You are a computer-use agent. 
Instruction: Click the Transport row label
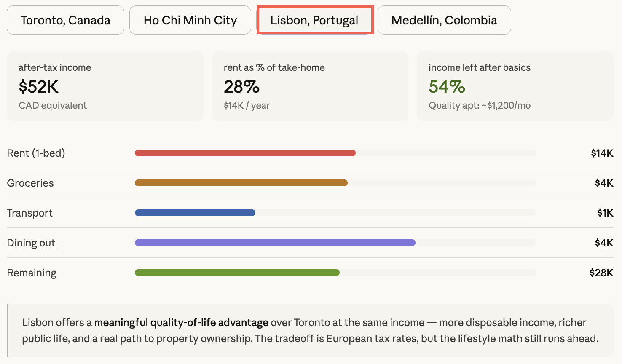click(30, 213)
